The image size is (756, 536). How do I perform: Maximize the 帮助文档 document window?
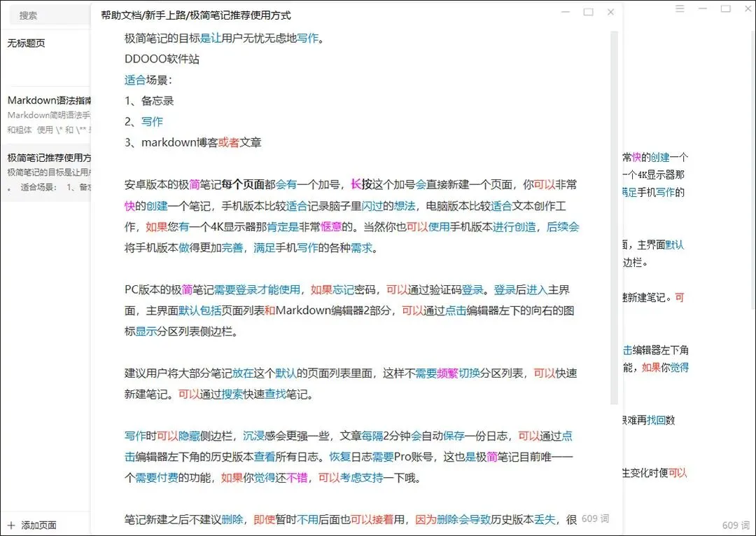[x=588, y=12]
